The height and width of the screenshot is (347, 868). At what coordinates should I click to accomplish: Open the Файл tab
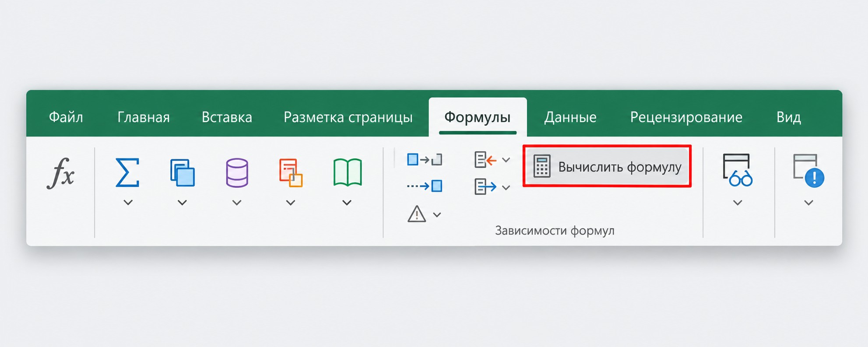tap(66, 117)
